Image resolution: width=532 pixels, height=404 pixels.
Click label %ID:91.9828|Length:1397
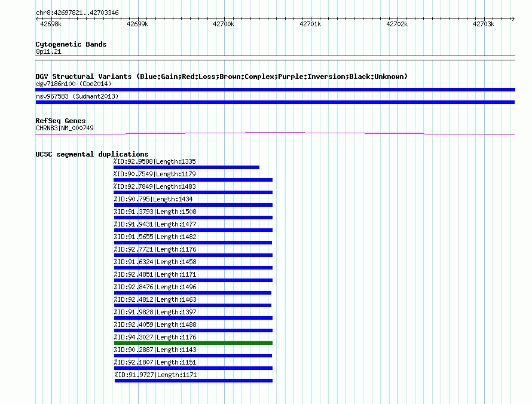(x=155, y=312)
